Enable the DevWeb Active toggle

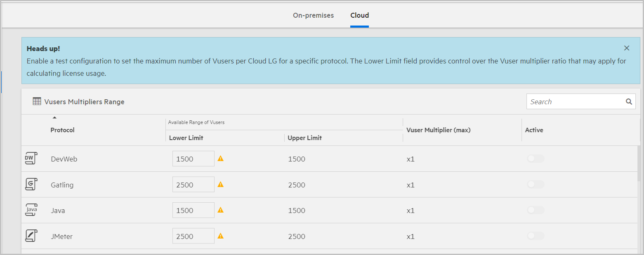tap(535, 159)
